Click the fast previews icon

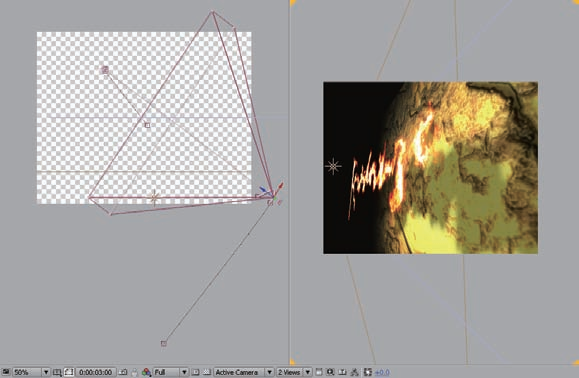tap(331, 372)
